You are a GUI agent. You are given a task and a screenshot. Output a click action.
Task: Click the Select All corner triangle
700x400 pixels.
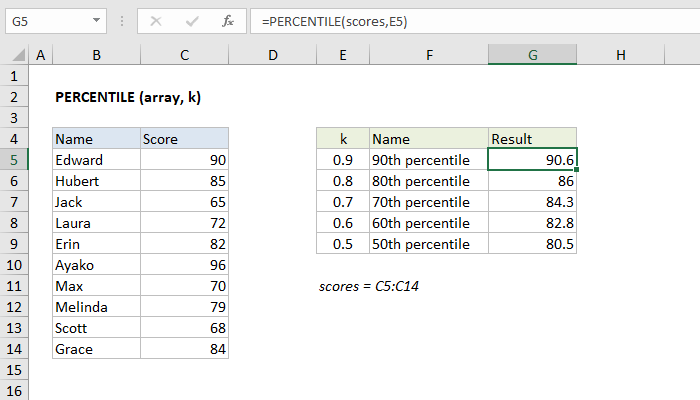tap(18, 55)
